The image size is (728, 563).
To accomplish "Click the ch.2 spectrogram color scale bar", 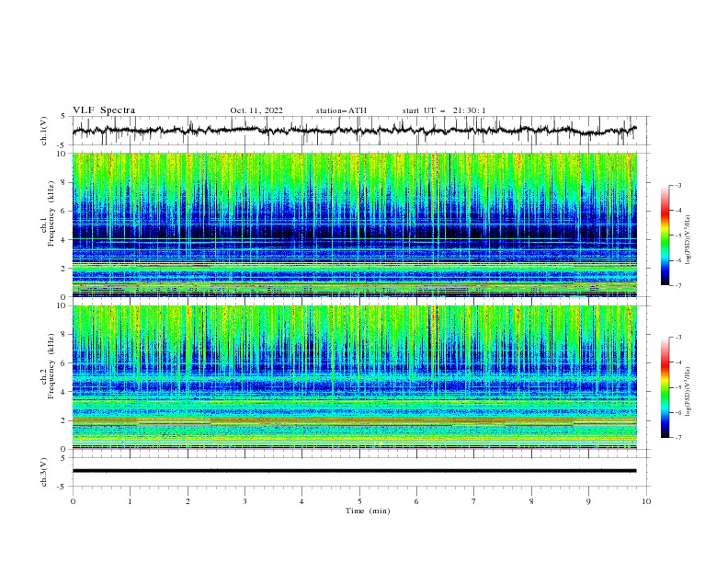I will [x=665, y=387].
